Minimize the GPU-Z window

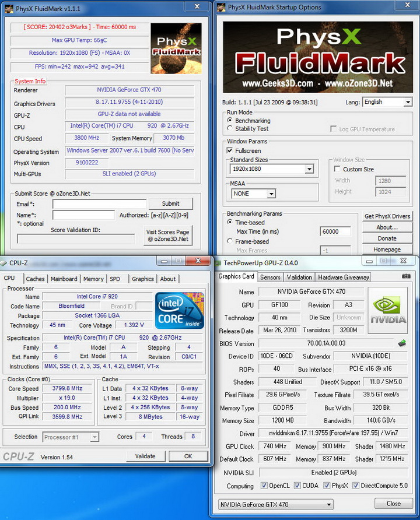[x=369, y=261]
